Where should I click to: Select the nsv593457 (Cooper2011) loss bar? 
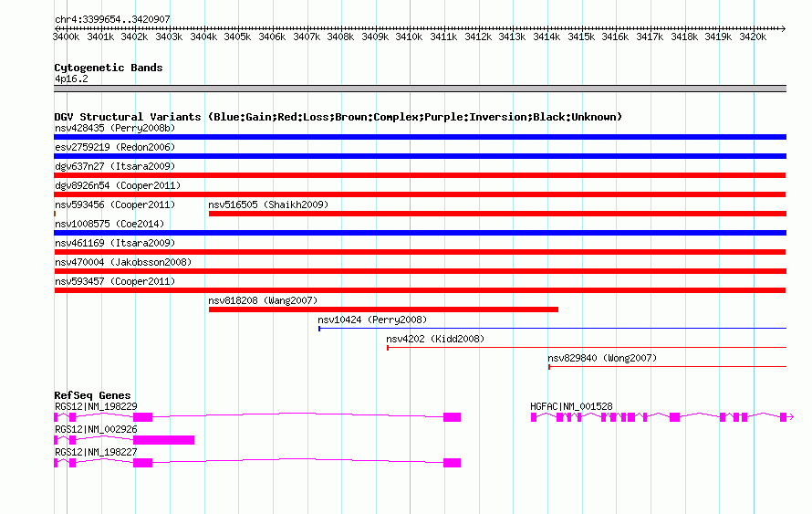click(420, 290)
